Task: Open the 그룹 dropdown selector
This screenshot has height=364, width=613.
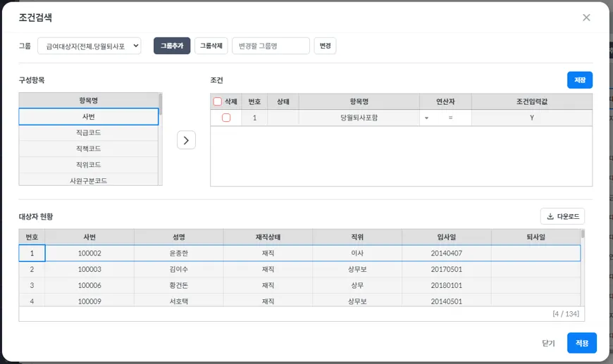Action: 89,46
